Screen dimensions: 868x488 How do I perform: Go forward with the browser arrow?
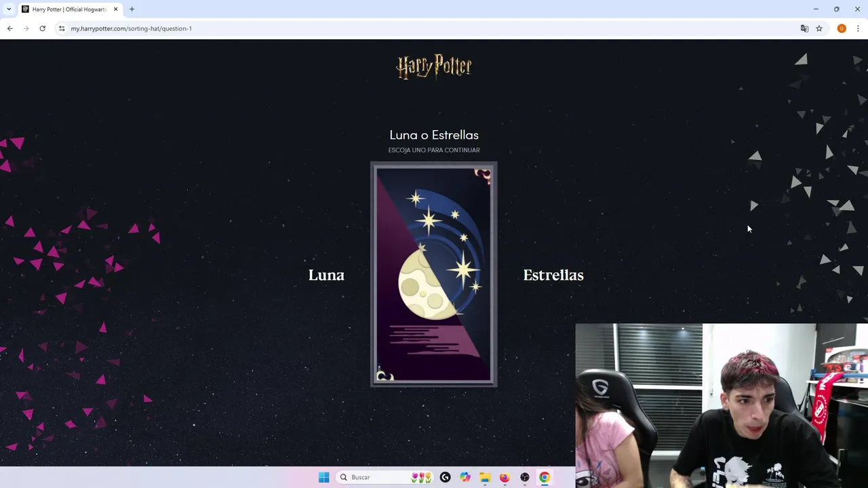pos(26,28)
